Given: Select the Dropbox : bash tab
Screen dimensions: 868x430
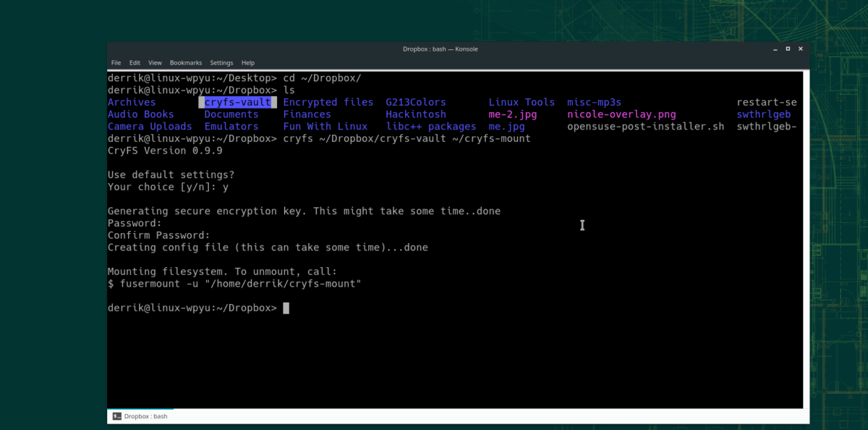Looking at the screenshot, I should [x=145, y=416].
